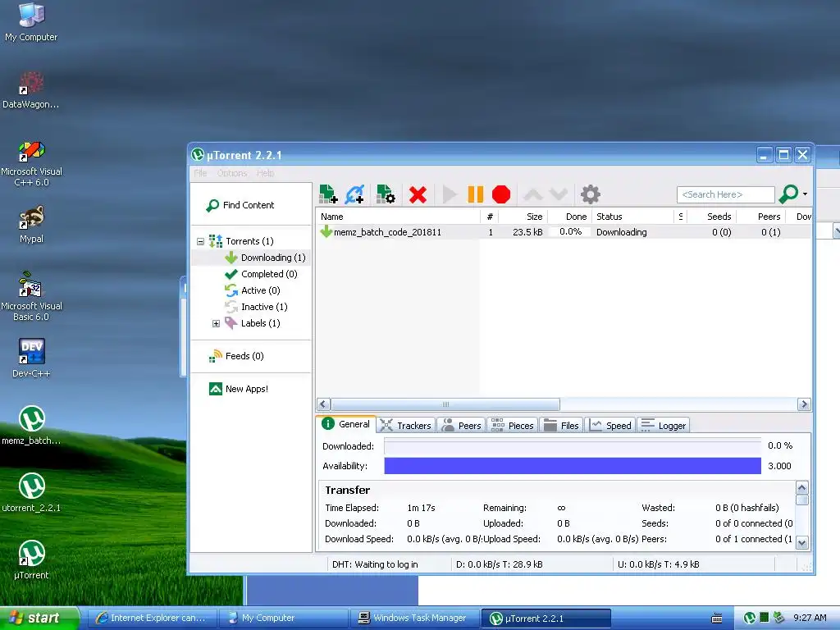
Task: Click the 23.5 kB size cell
Action: (x=527, y=232)
